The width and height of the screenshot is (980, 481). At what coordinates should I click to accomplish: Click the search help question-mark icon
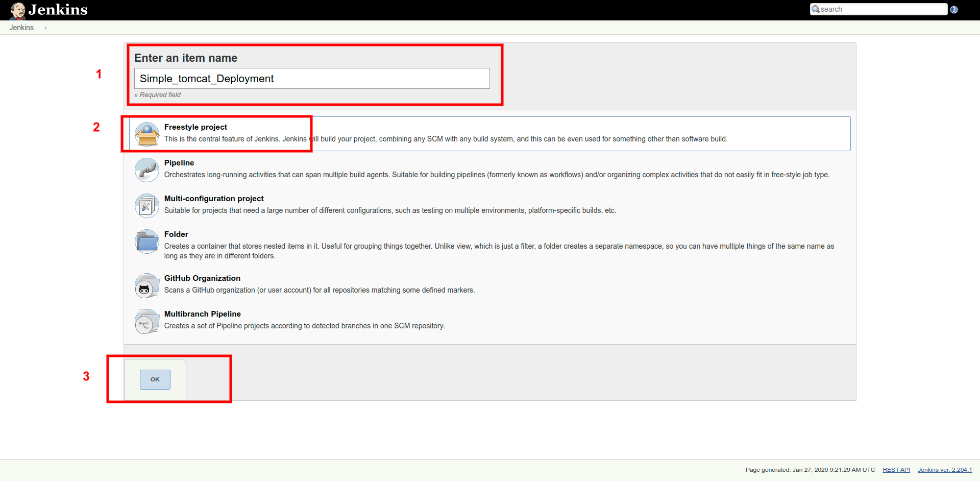(954, 10)
